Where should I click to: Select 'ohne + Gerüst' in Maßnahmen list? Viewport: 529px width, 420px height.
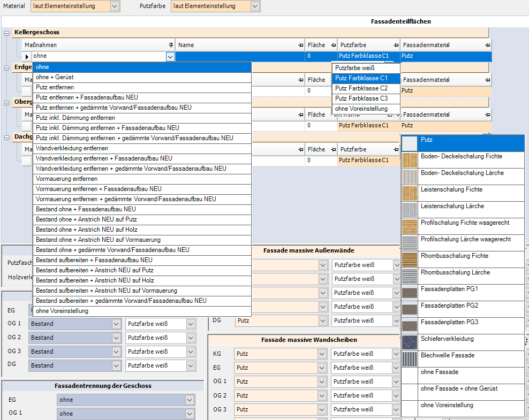click(x=55, y=77)
